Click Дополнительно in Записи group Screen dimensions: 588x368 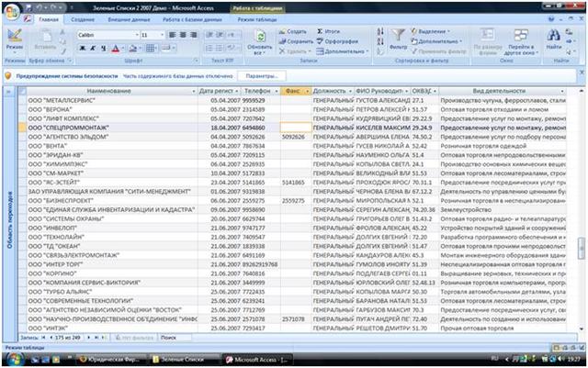pyautogui.click(x=343, y=51)
